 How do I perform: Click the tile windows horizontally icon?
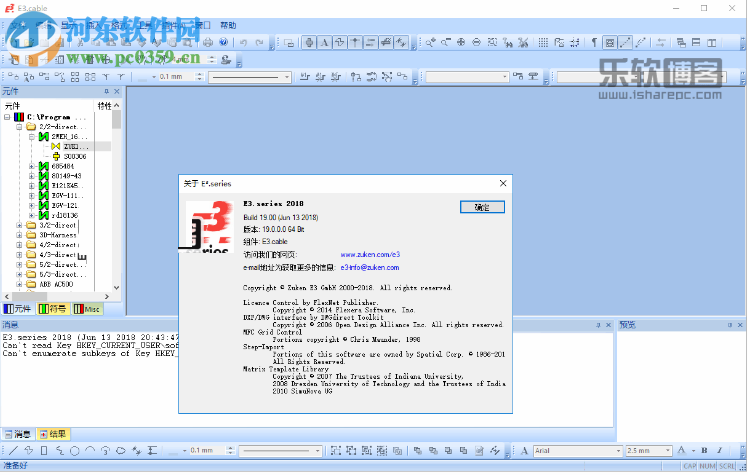click(696, 43)
